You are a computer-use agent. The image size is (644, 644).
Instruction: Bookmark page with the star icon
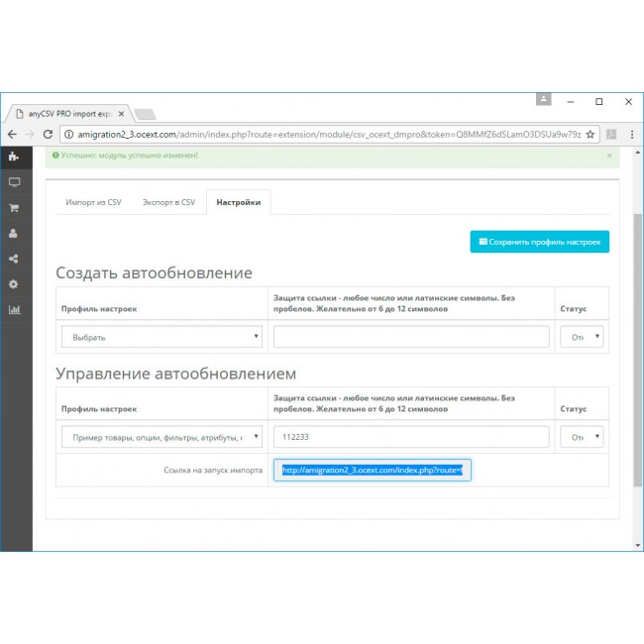point(590,134)
